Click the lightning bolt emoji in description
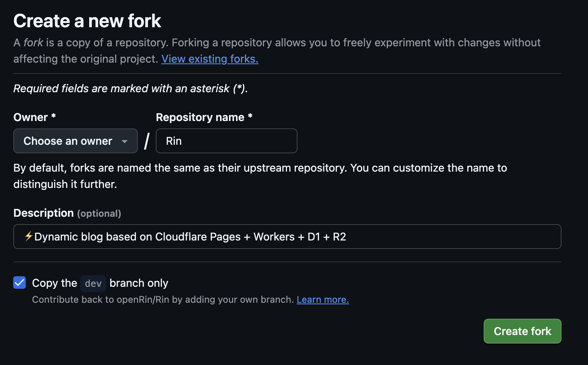This screenshot has width=588, height=365. pyautogui.click(x=28, y=236)
